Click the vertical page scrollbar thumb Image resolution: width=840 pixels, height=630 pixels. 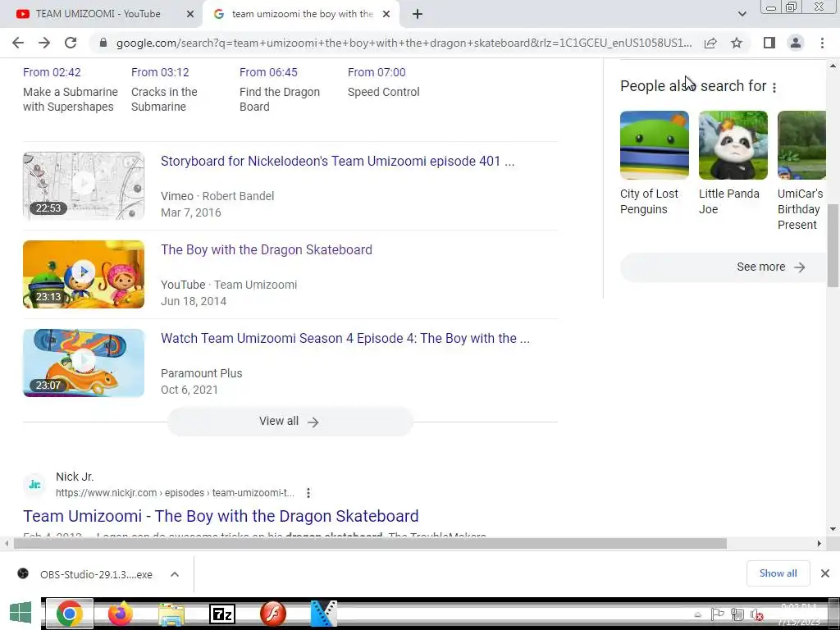point(833,245)
